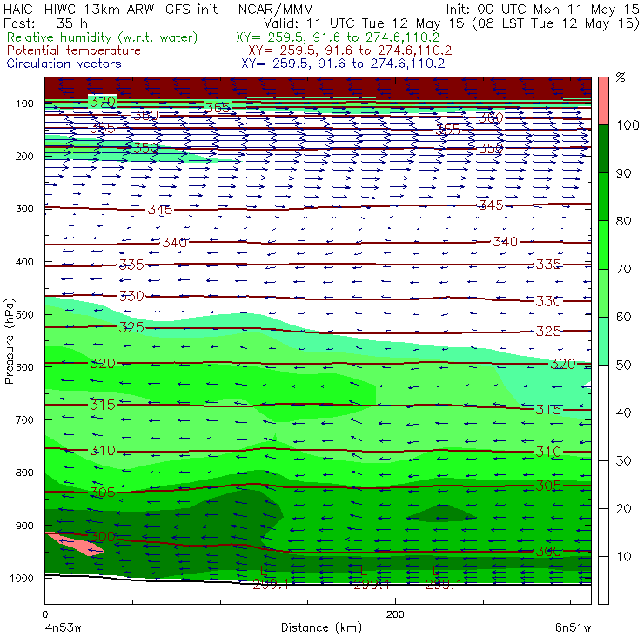Viewport: 644px width, 644px height.
Task: Click the '30' color bar label
Action: point(623,460)
